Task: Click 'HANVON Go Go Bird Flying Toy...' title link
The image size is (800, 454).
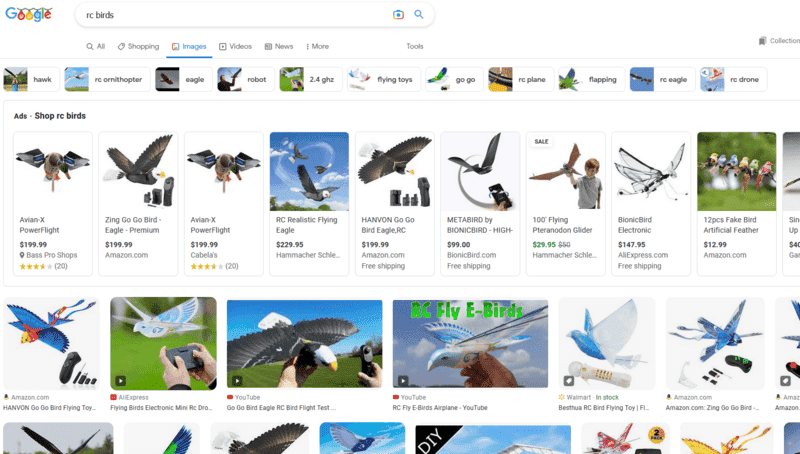Action: click(x=49, y=408)
